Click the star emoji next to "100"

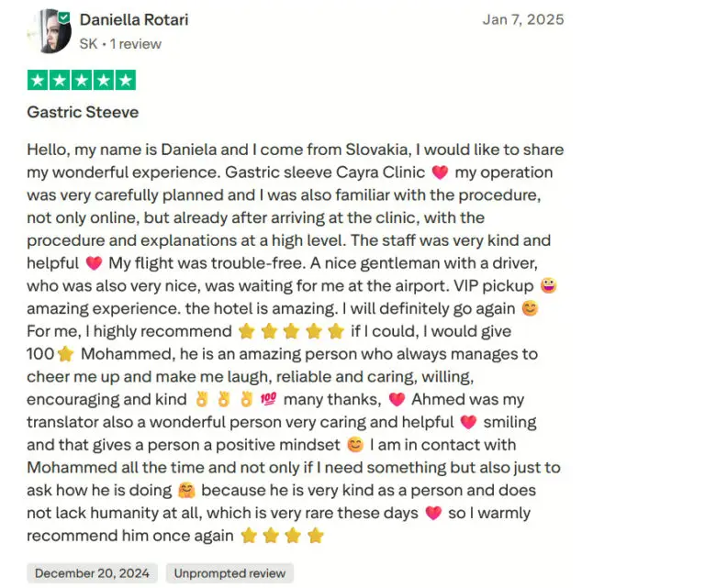[65, 354]
